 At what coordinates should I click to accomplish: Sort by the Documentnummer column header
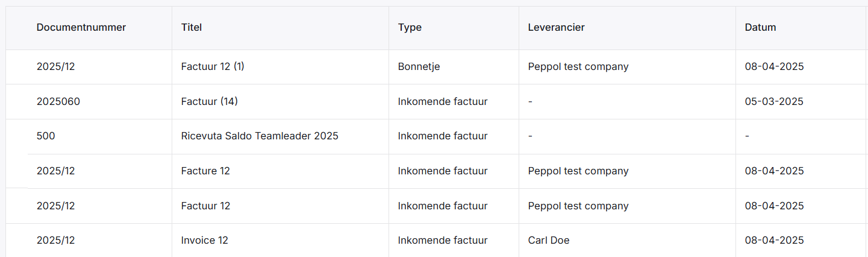81,27
